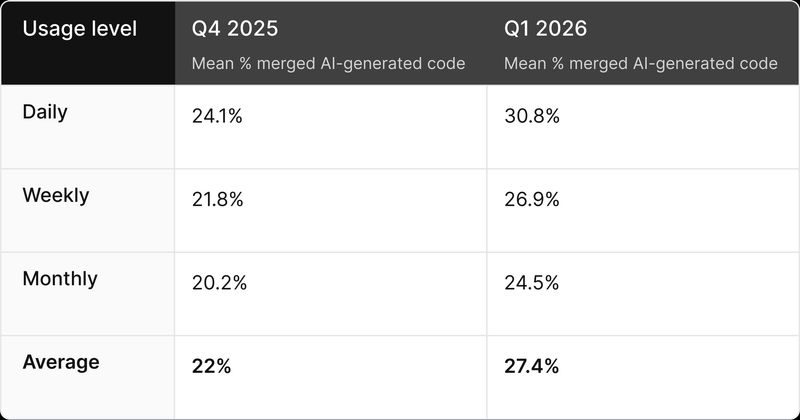Click the word "Mean" under Q4 2025
Viewport: 800px width, 420px height.
point(212,64)
